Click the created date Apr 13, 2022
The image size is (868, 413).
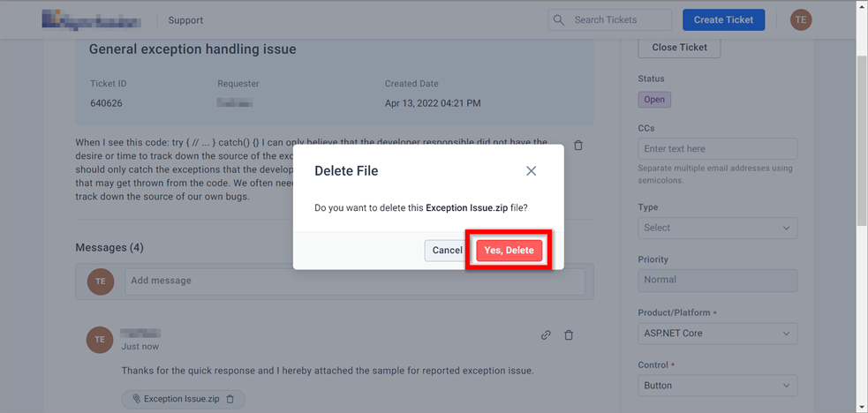[433, 103]
